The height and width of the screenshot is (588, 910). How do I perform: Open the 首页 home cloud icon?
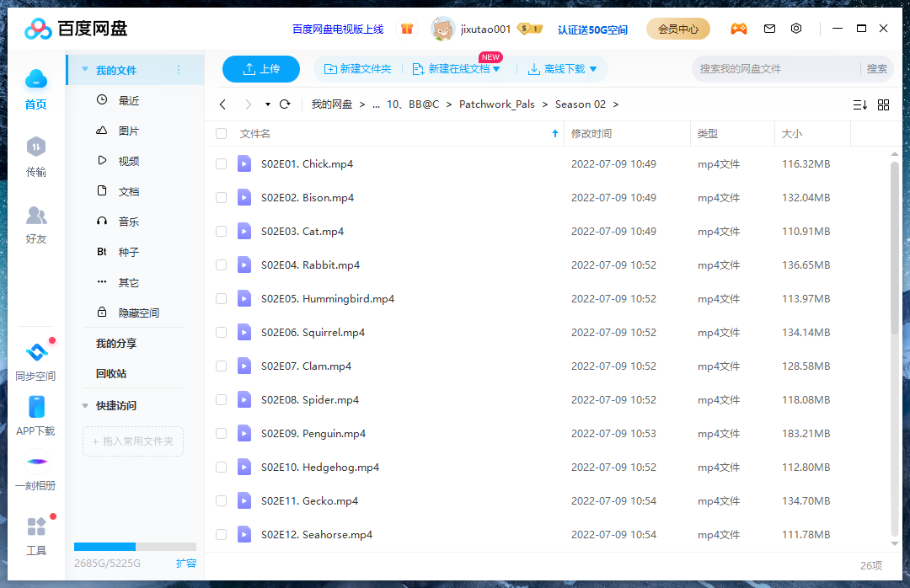tap(36, 79)
